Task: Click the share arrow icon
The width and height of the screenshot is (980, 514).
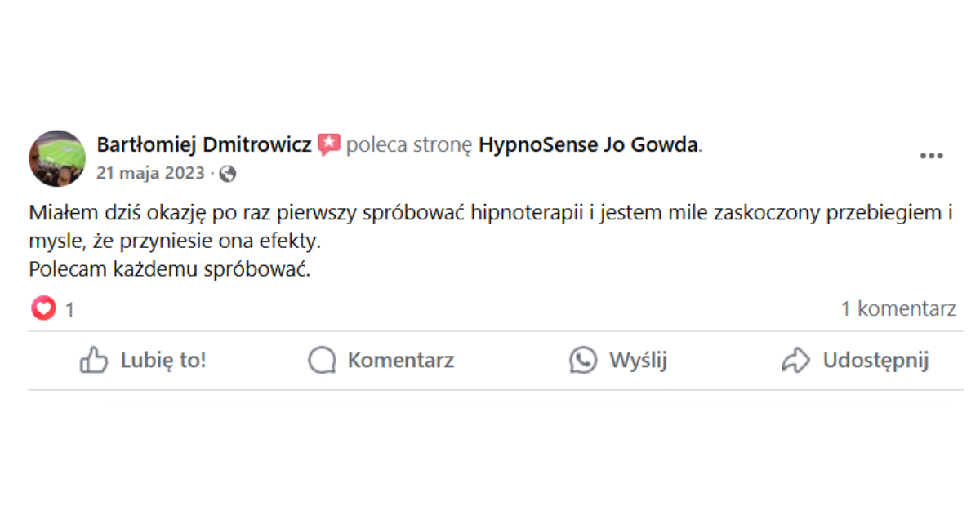Action: point(795,360)
